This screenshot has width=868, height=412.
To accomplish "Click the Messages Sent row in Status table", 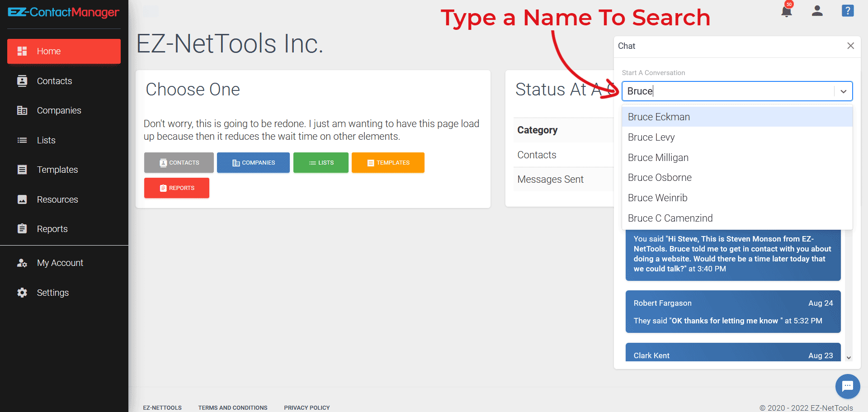I will pyautogui.click(x=564, y=179).
